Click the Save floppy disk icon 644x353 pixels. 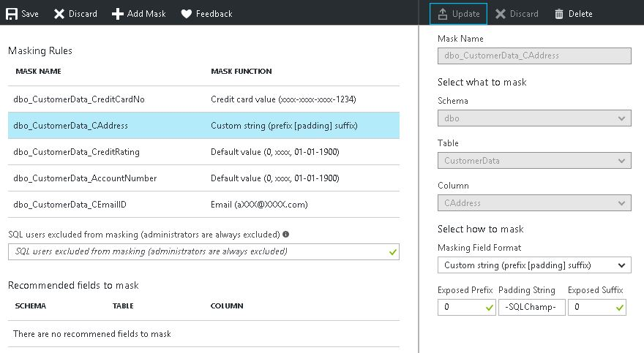click(12, 14)
